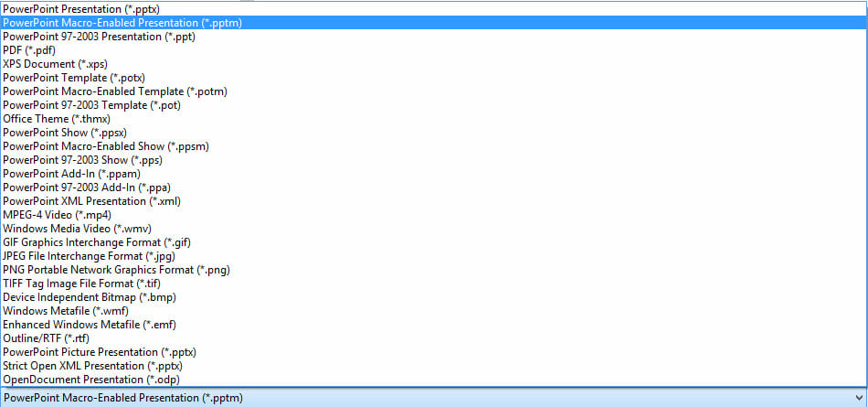Screen dimensions: 868x407
Task: Select Windows Metafile (*.wmf)
Action: (x=433, y=311)
